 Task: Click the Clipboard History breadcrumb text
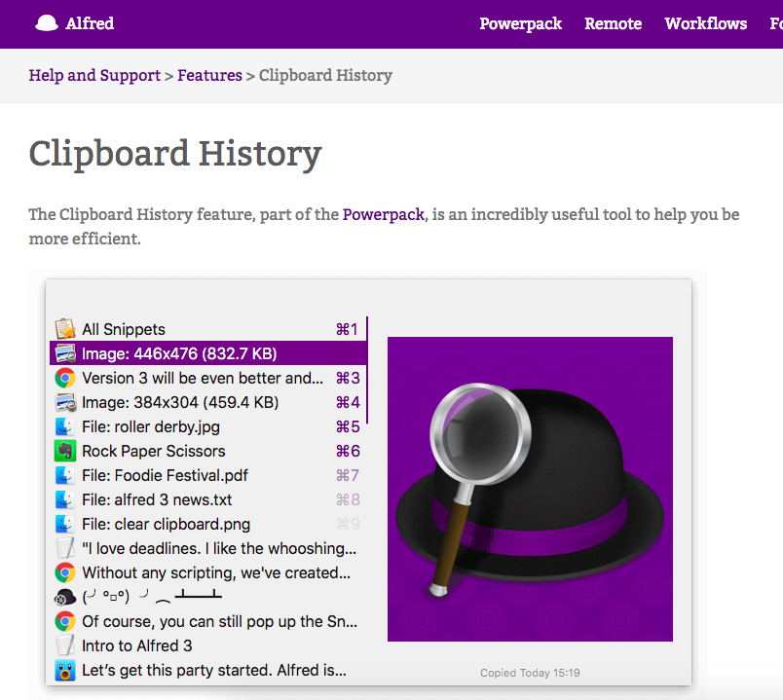tap(325, 75)
